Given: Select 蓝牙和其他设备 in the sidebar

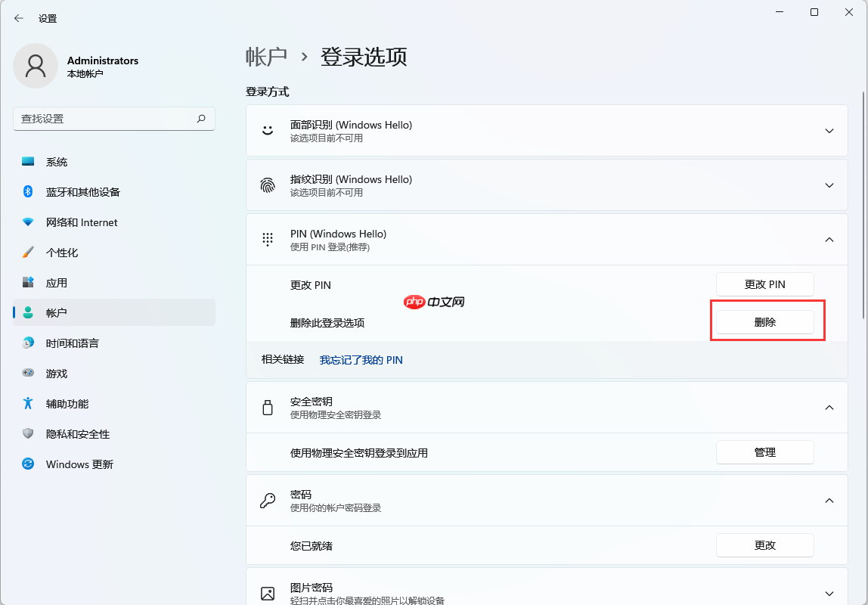Looking at the screenshot, I should pos(82,191).
